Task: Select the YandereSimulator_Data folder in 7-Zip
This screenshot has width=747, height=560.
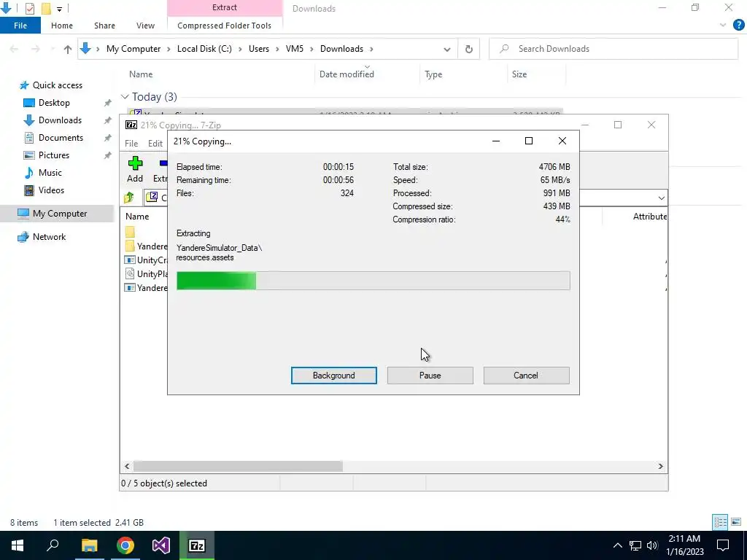Action: [x=146, y=246]
